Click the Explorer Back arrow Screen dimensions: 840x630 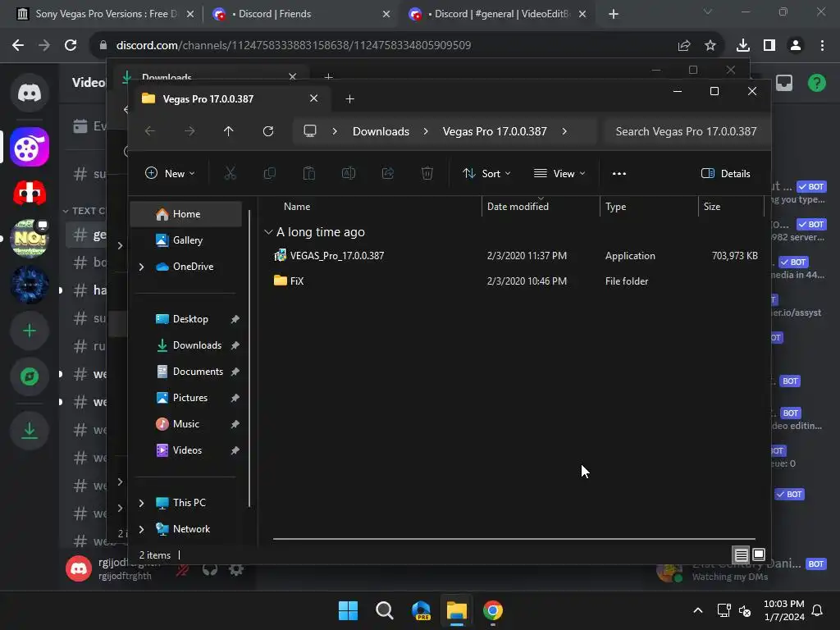pos(150,130)
